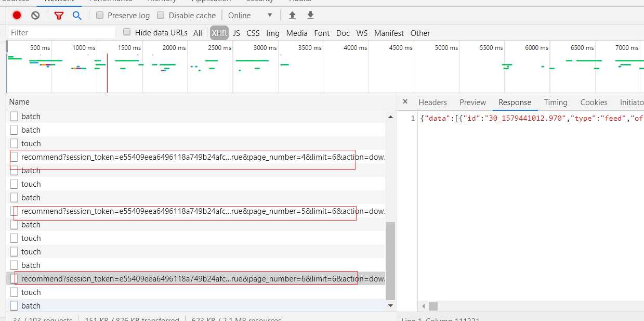Image resolution: width=644 pixels, height=321 pixels.
Task: Stop recording network log with red button
Action: [17, 15]
